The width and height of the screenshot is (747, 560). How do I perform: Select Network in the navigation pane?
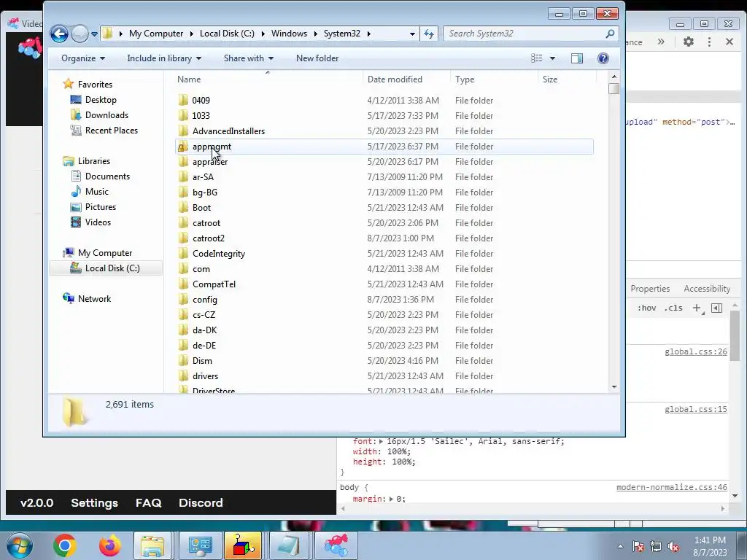(x=94, y=298)
